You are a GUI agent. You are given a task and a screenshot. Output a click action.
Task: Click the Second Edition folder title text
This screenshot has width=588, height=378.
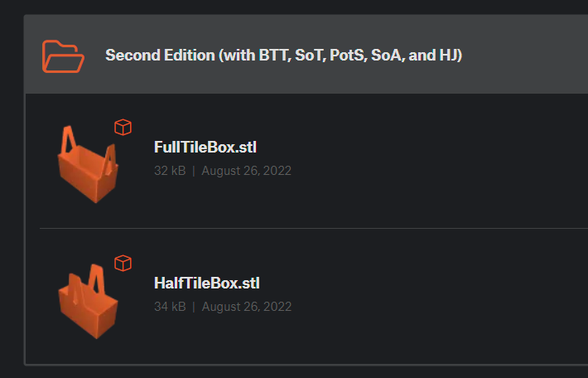click(283, 56)
